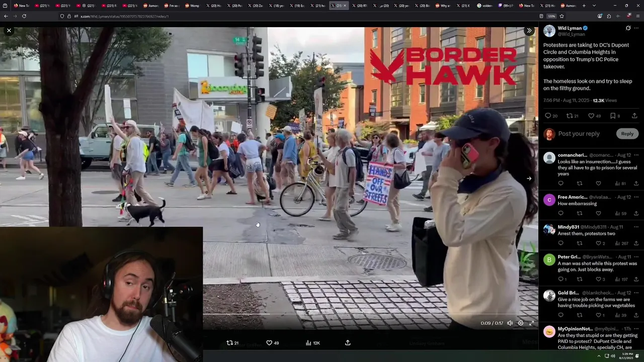The image size is (644, 362).
Task: Close the video viewer with the X icon
Action: click(x=9, y=31)
